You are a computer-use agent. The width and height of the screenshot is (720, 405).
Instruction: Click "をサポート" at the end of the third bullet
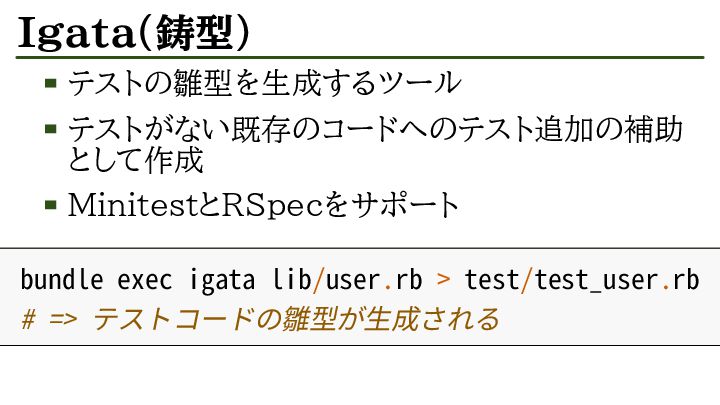[x=392, y=206]
